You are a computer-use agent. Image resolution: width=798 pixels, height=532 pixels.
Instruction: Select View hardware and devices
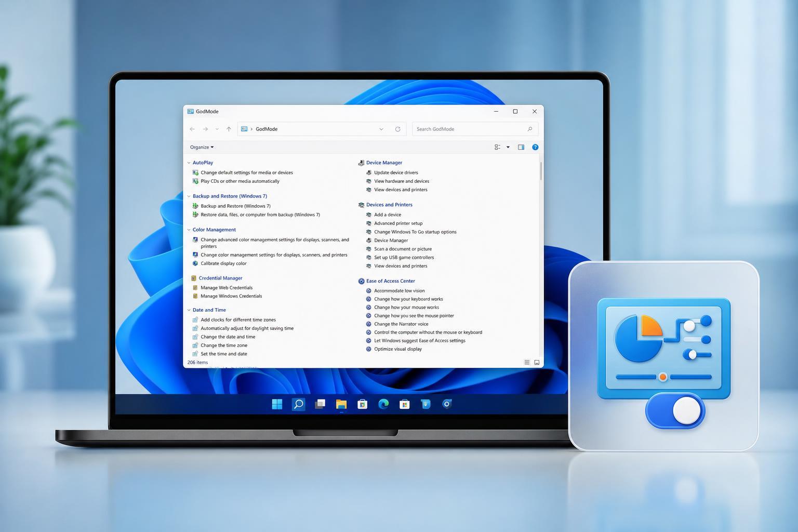tap(402, 181)
